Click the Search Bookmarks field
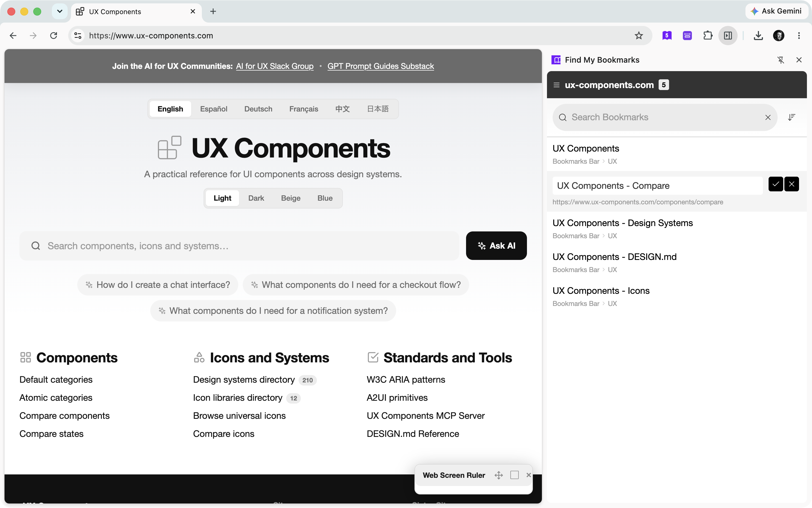 click(x=665, y=117)
